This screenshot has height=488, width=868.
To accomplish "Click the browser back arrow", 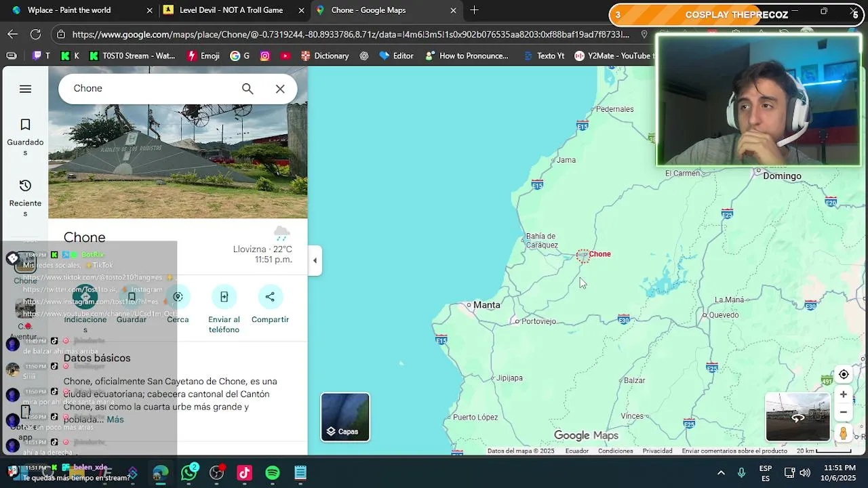I will (x=13, y=34).
